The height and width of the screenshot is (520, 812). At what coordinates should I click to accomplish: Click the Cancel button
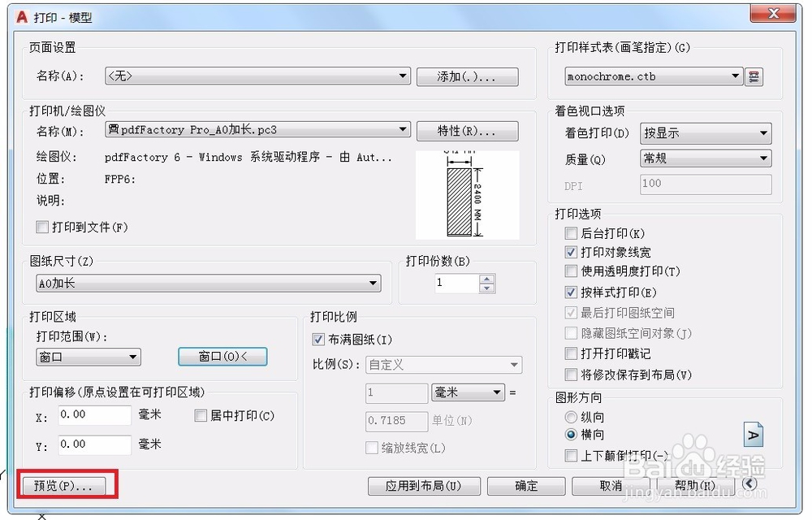pos(611,486)
